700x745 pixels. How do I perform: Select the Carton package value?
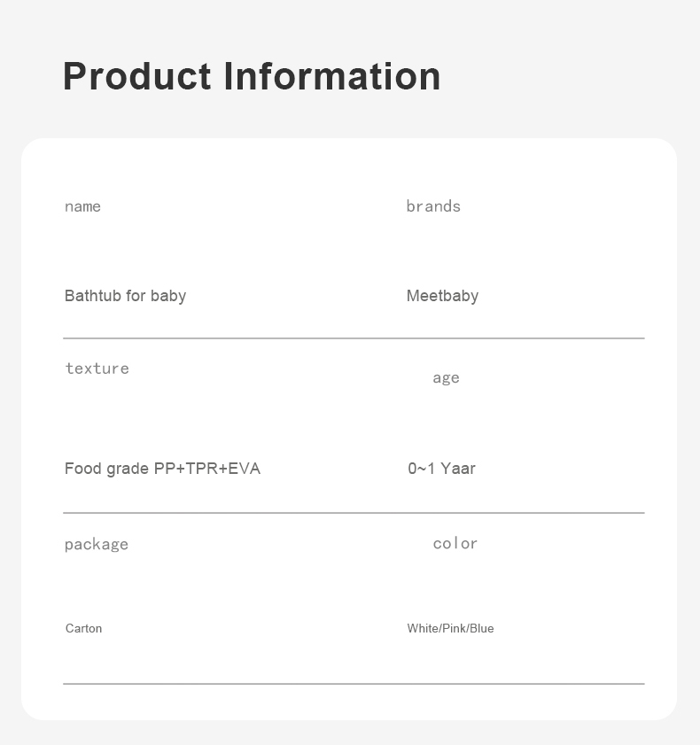[x=83, y=629]
